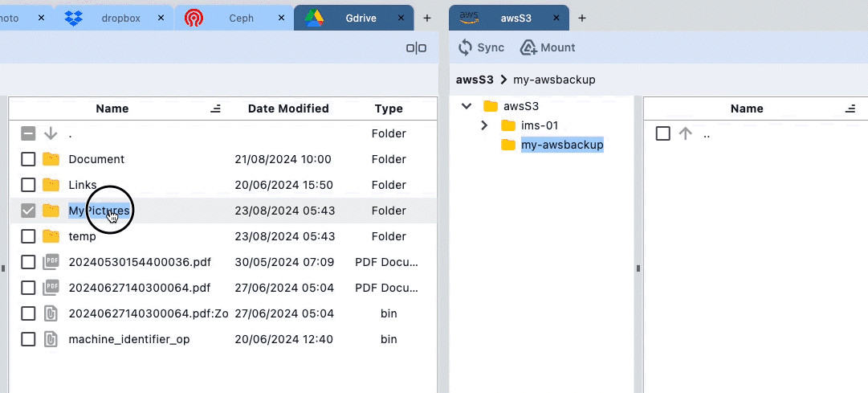
Task: Click the Sync icon in toolbar
Action: 466,48
